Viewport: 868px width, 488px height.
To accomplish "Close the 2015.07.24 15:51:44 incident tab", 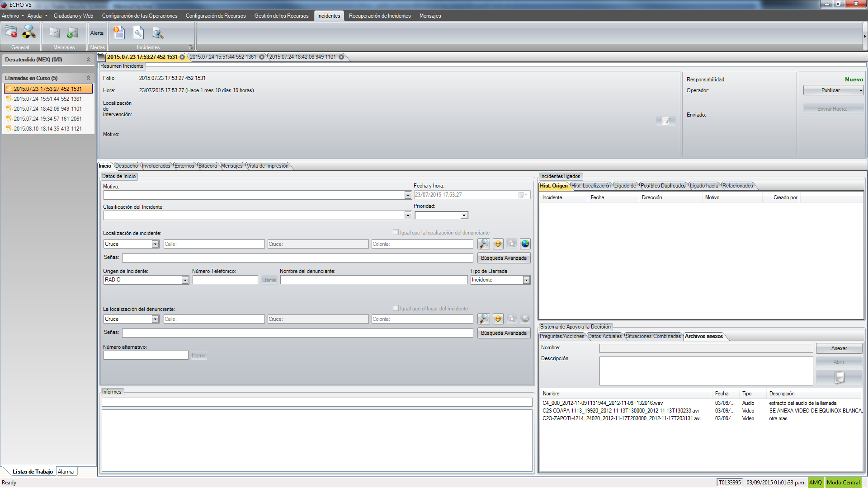I will (x=261, y=57).
